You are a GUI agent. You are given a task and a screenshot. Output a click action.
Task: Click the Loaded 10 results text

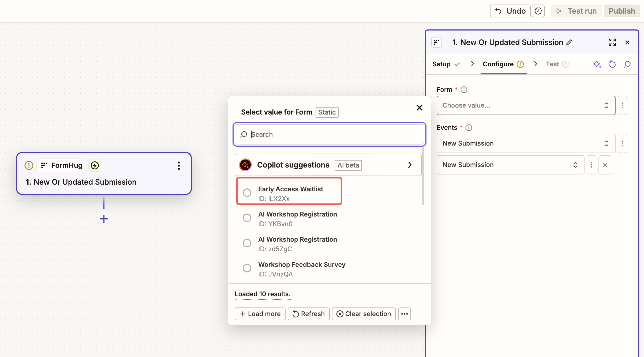pos(263,294)
